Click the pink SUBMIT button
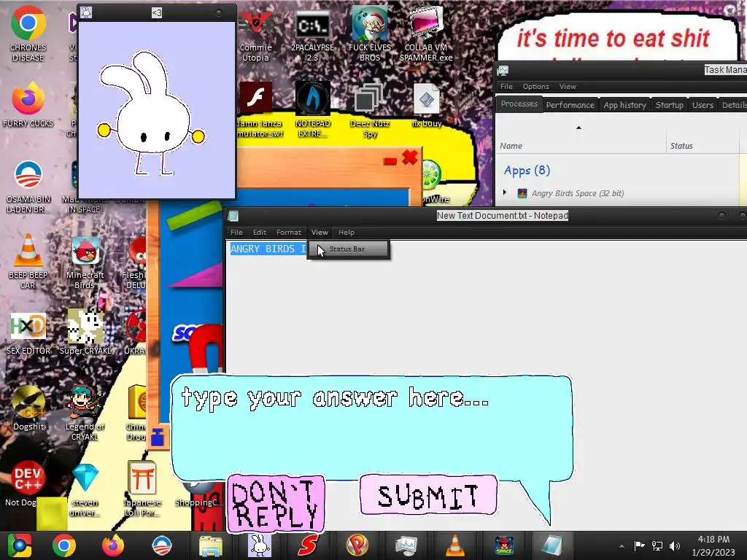The image size is (747, 560). 428,495
